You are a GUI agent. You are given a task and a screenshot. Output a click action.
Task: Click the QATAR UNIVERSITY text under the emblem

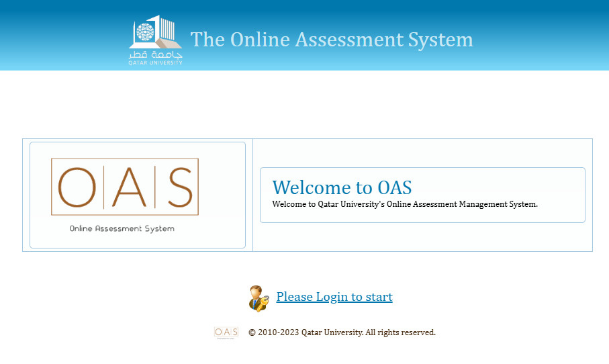point(156,62)
